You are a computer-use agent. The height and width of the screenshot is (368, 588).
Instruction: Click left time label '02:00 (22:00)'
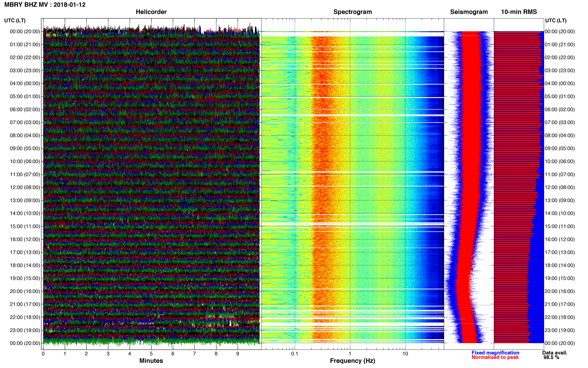pos(25,57)
